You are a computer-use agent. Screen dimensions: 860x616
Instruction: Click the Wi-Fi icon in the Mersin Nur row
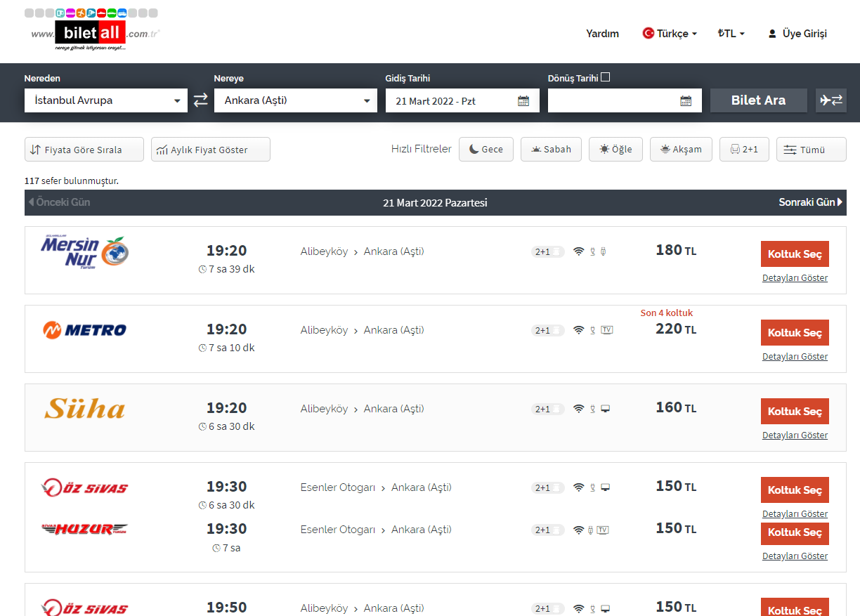point(578,251)
